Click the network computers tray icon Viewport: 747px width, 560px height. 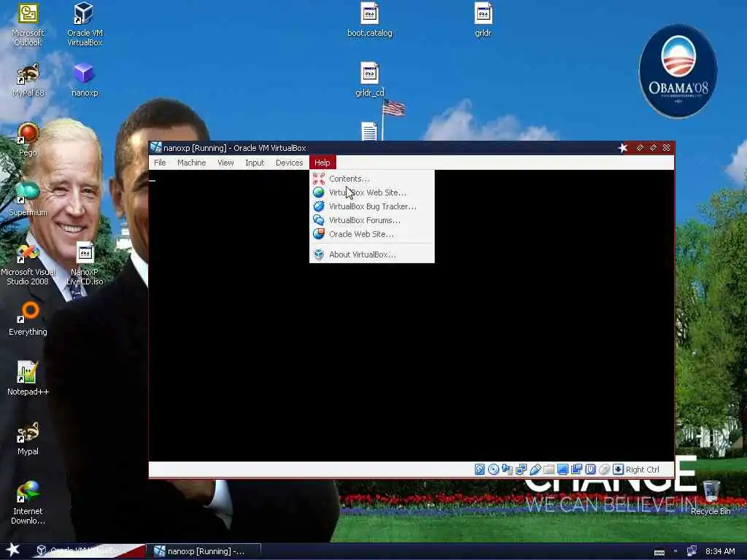[x=692, y=551]
